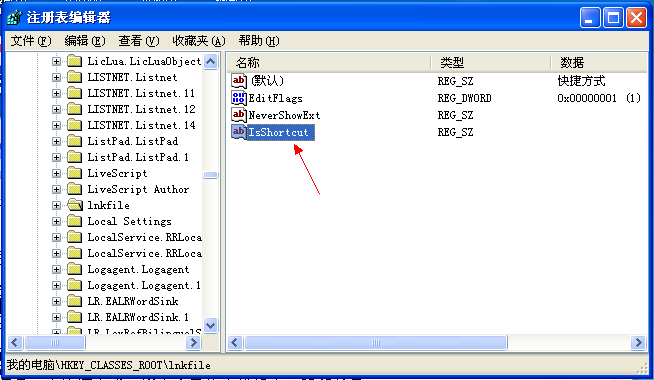Click the status bar registry path
Image resolution: width=654 pixels, height=380 pixels.
click(108, 365)
